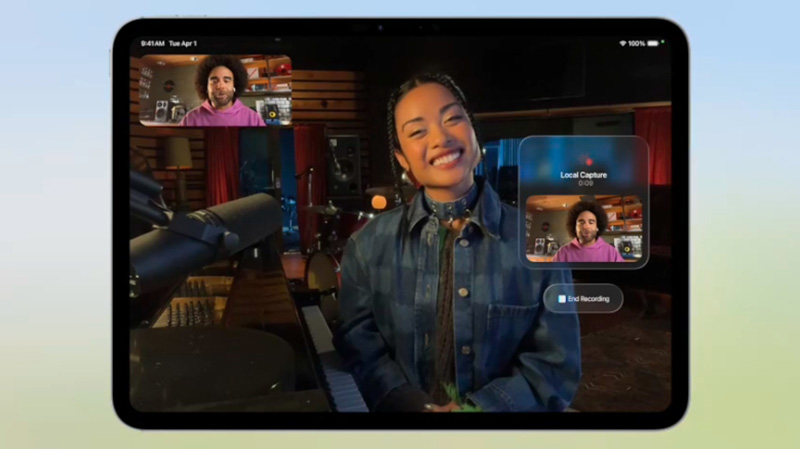800x449 pixels.
Task: Click the red recording indicator icon
Action: (x=588, y=160)
